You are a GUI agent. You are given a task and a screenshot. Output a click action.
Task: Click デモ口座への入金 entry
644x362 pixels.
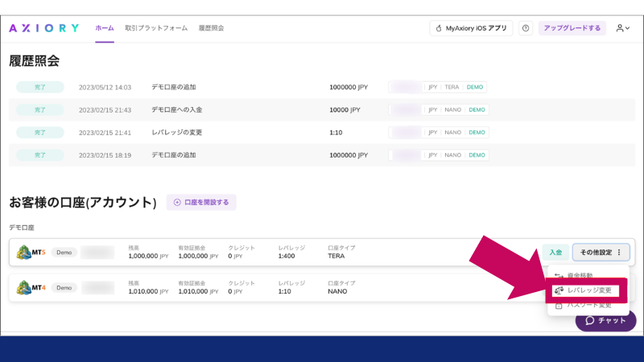point(176,109)
